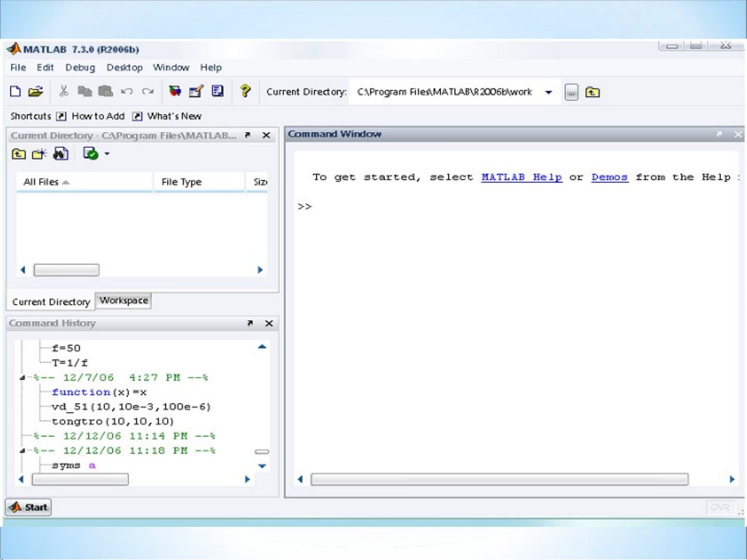Click the How to Add shortcut label
This screenshot has height=560, width=747.
98,116
